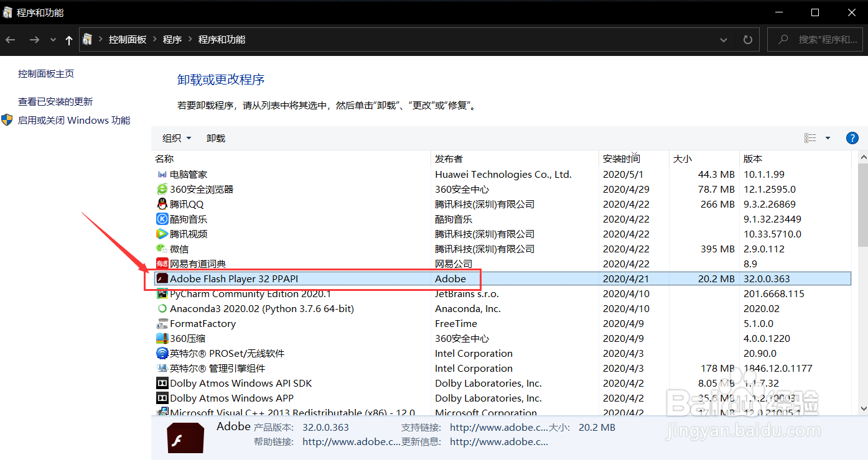Click the 酷狗音乐 program icon
The width and height of the screenshot is (868, 460).
tap(162, 219)
